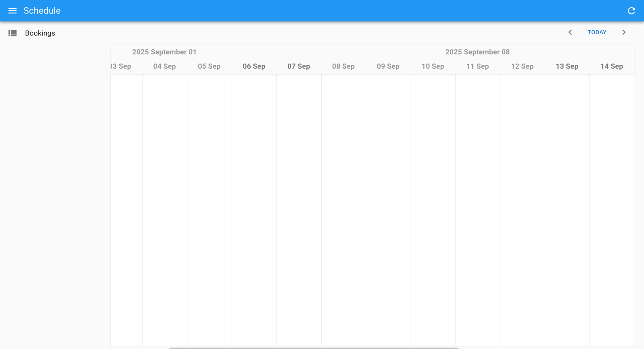Click the Schedule title in header
The height and width of the screenshot is (349, 644).
coord(42,11)
